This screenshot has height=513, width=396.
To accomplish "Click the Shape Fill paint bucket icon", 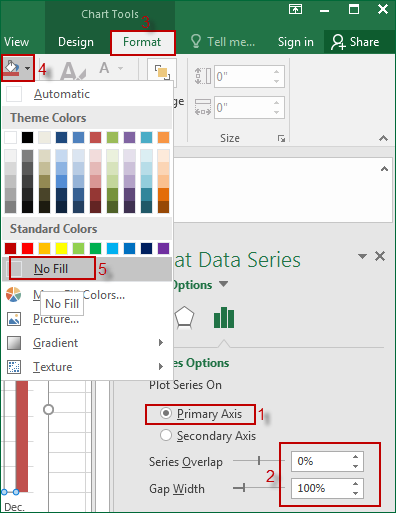I will [12, 68].
